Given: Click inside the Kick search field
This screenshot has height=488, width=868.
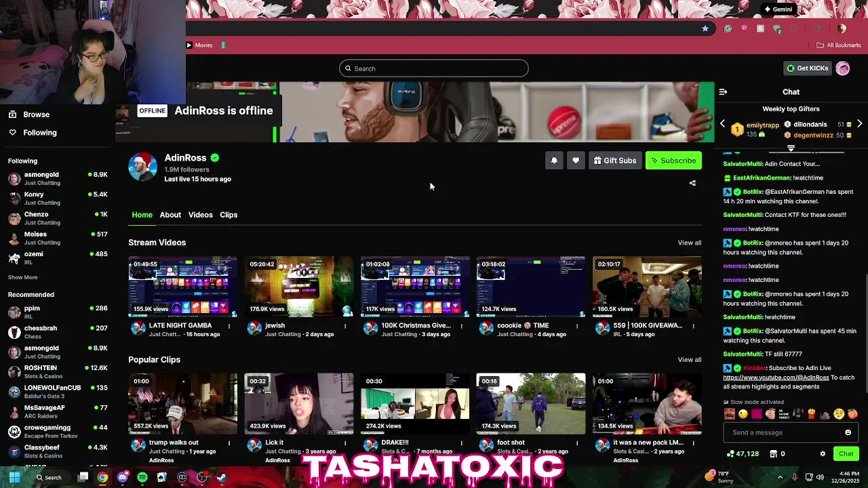Looking at the screenshot, I should point(434,68).
